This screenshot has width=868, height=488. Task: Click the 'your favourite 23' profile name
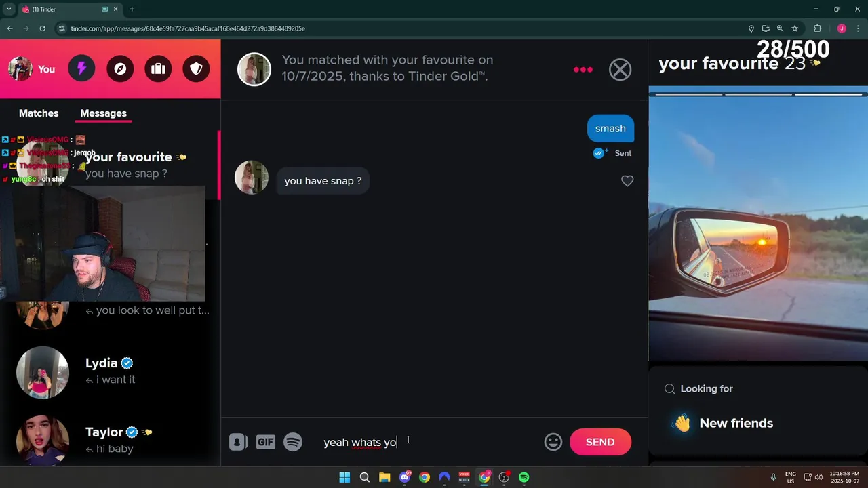click(732, 64)
